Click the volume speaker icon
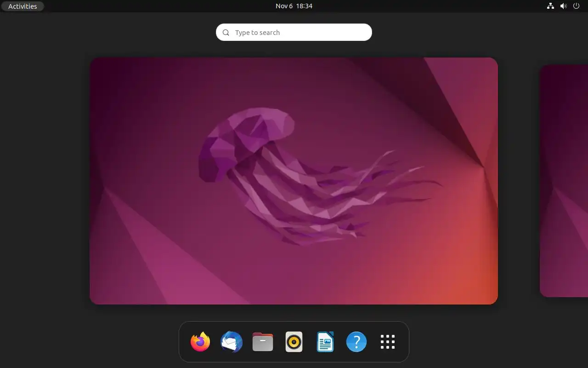Viewport: 588px width, 368px height. [564, 6]
